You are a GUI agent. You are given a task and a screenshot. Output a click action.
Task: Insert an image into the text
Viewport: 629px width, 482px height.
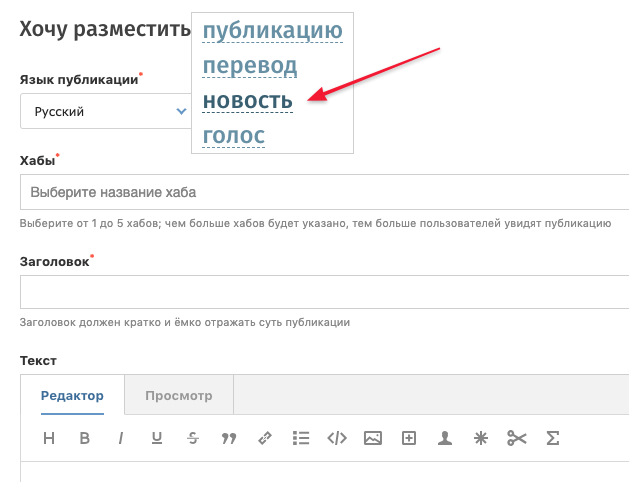click(373, 438)
